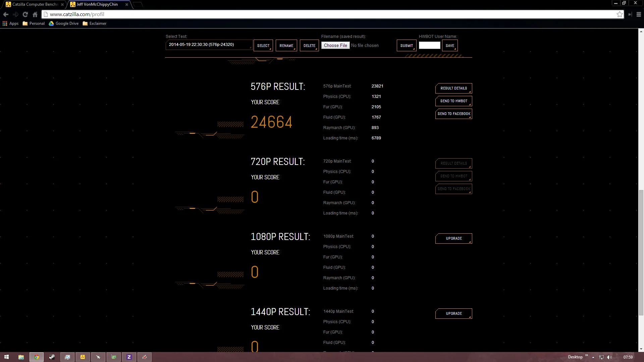The image size is (644, 362).
Task: Click the SELECT button
Action: pos(263,46)
